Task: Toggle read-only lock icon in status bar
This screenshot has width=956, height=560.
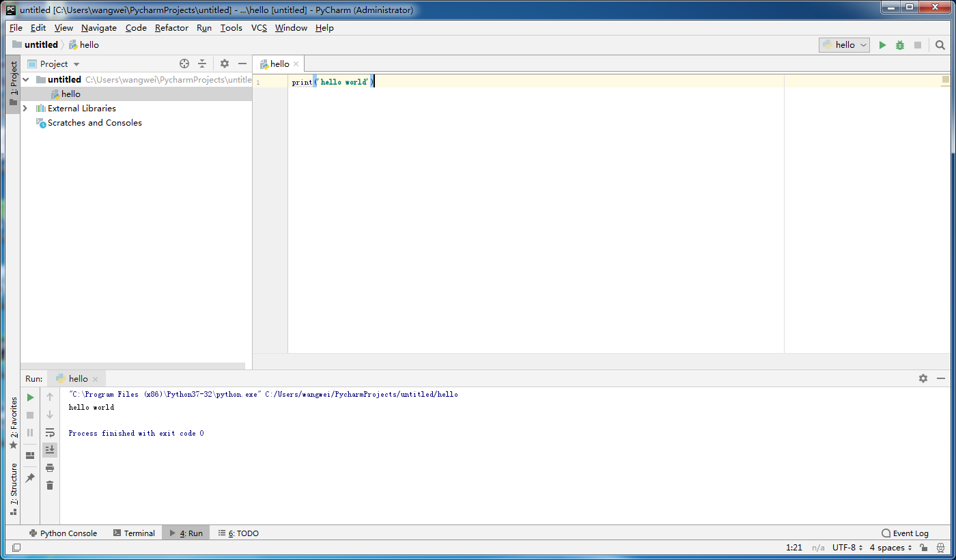Action: pos(923,548)
